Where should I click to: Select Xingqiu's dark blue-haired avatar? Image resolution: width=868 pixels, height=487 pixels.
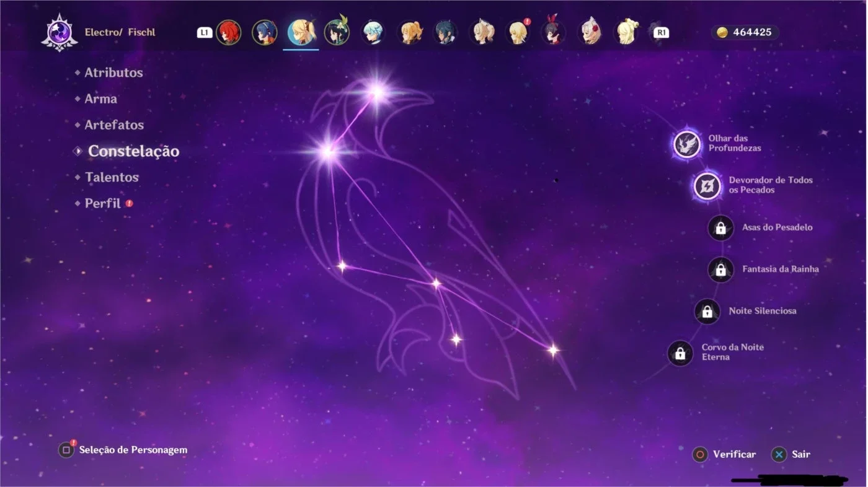tap(265, 32)
